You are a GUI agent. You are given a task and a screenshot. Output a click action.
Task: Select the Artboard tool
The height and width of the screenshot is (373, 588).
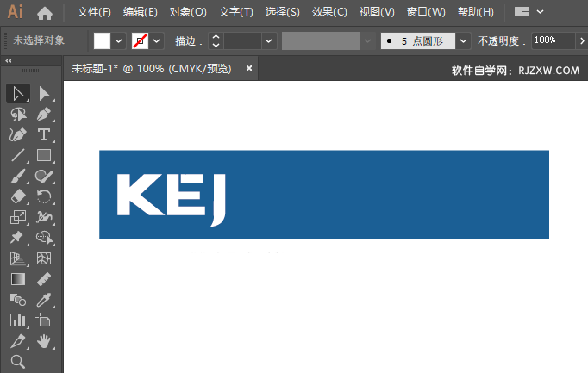(44, 320)
